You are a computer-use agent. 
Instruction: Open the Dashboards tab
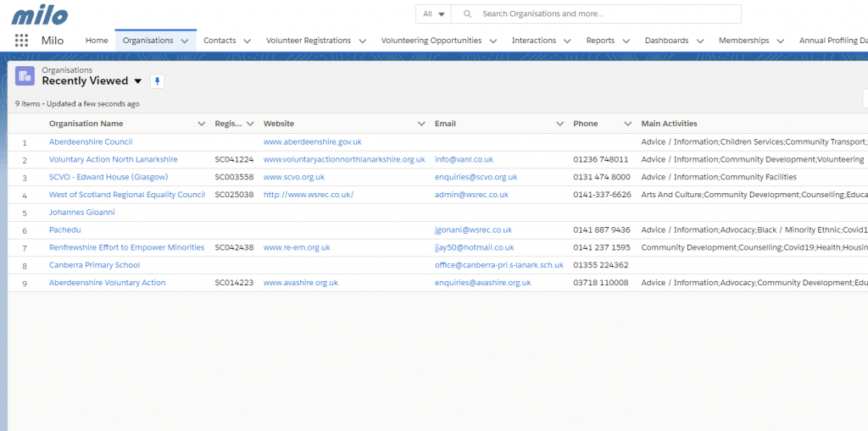666,41
